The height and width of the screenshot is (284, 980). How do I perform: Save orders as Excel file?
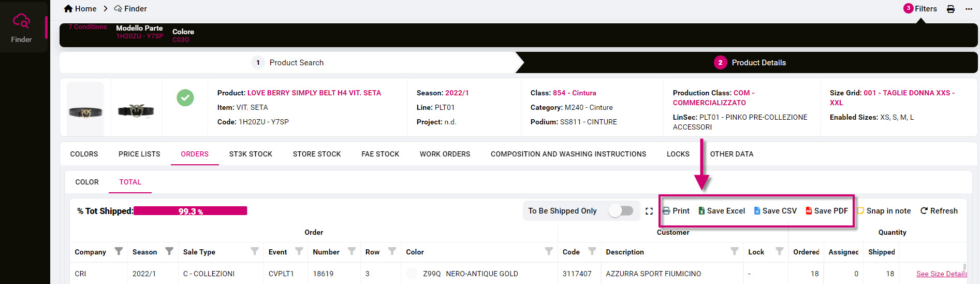722,211
